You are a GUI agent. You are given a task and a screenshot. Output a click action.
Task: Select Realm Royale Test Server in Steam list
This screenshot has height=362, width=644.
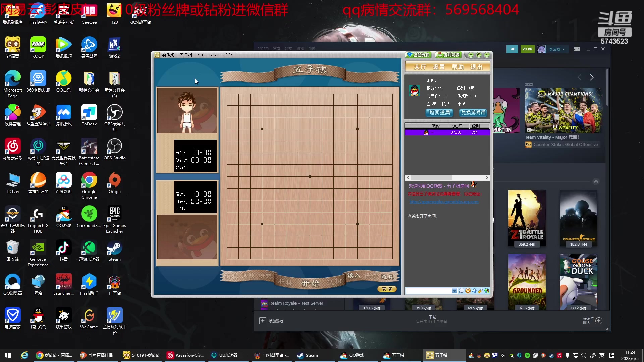pos(296,303)
